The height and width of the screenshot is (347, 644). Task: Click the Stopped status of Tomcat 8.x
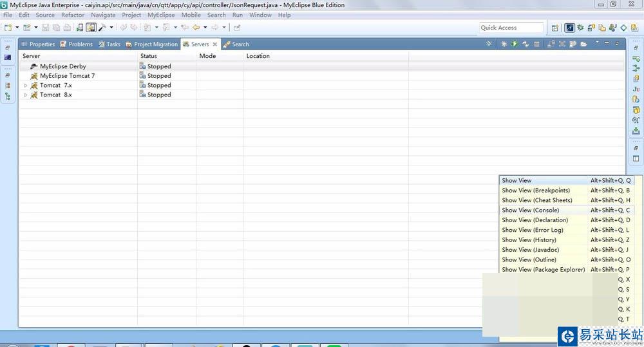[x=155, y=95]
